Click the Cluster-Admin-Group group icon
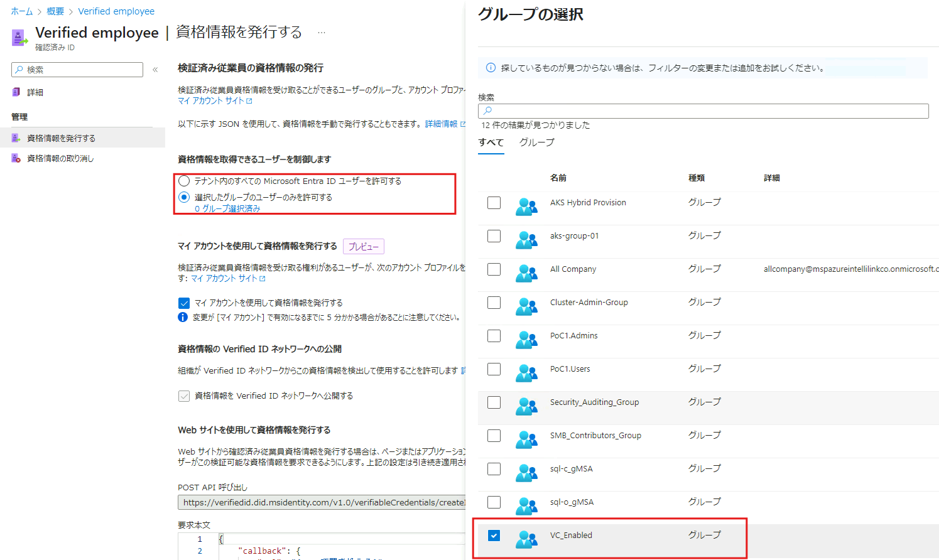 [526, 306]
